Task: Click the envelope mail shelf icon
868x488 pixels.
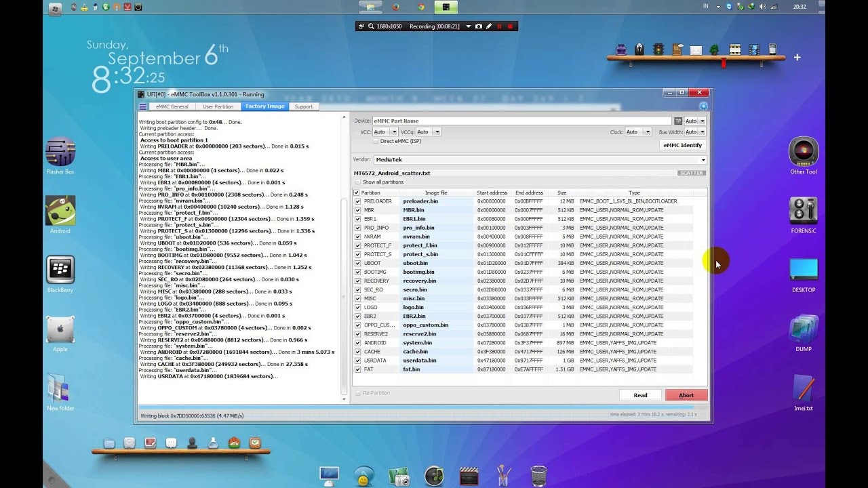Action: coord(696,49)
